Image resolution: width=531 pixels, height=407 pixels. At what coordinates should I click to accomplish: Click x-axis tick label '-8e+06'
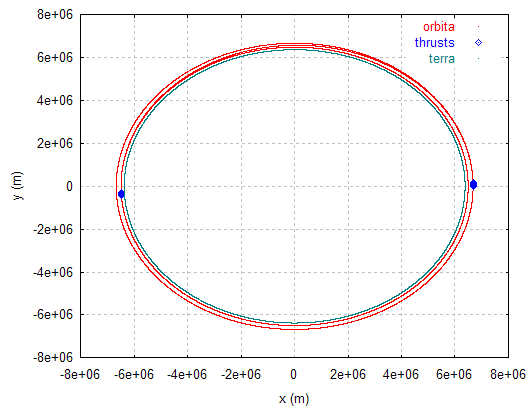(x=80, y=374)
